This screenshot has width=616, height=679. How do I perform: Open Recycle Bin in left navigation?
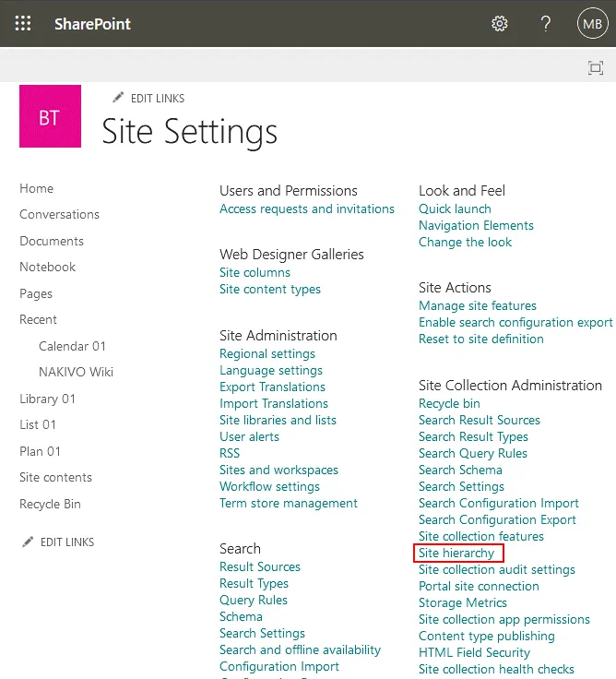(x=51, y=504)
